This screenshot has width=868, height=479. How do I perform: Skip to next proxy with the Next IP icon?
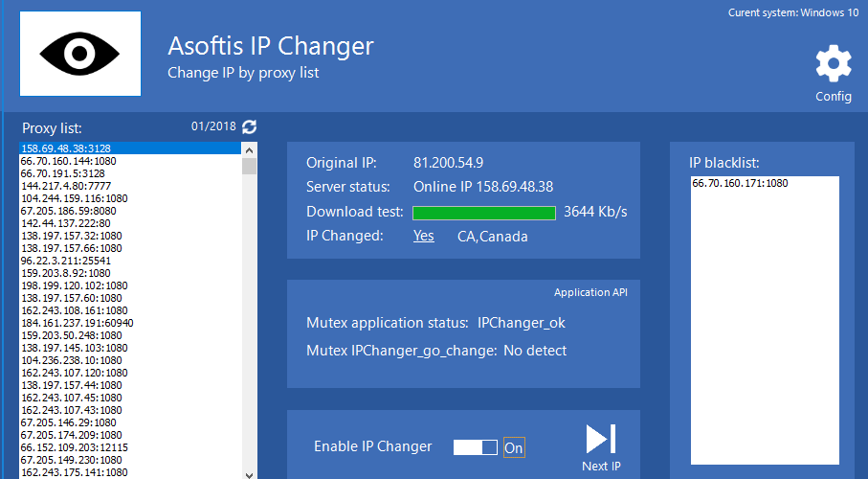601,439
